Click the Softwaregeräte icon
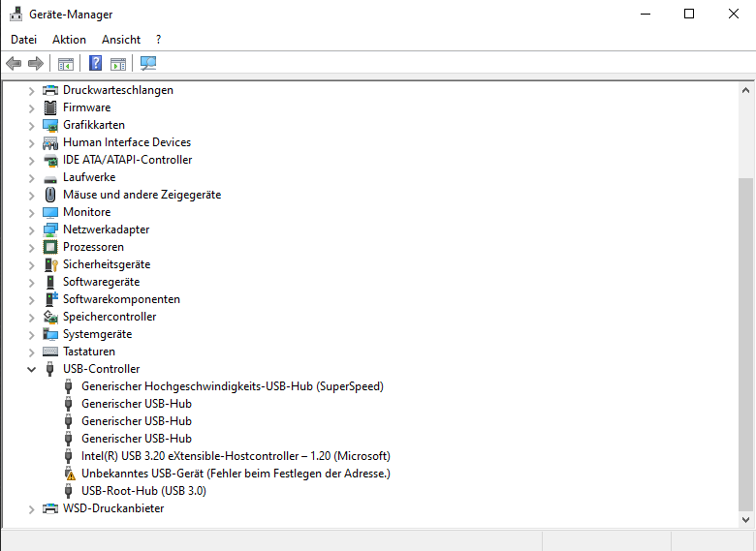Image resolution: width=756 pixels, height=551 pixels. click(x=50, y=282)
